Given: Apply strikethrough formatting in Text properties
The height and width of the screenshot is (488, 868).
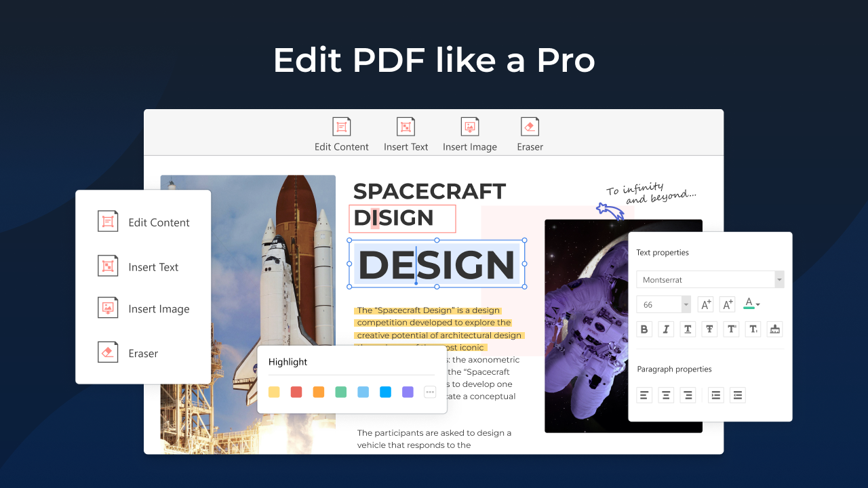Looking at the screenshot, I should point(709,329).
